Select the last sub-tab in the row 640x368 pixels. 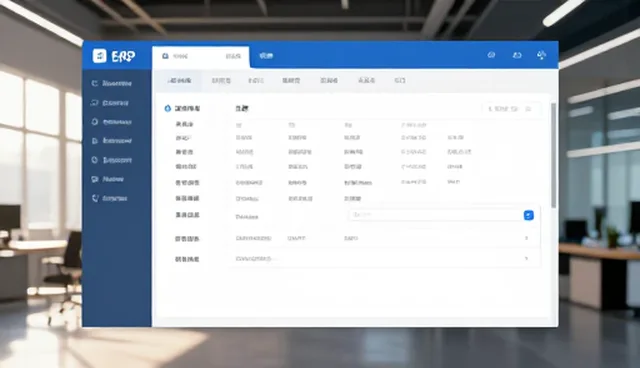400,80
